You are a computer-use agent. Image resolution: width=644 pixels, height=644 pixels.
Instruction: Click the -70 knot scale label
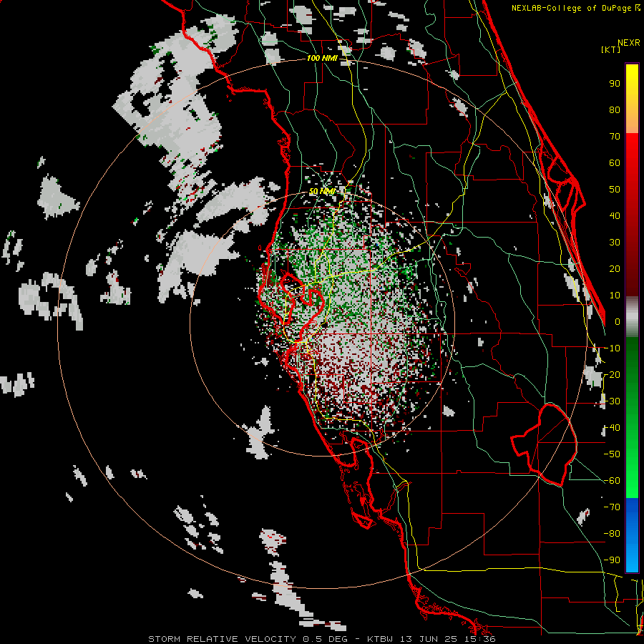(612, 507)
